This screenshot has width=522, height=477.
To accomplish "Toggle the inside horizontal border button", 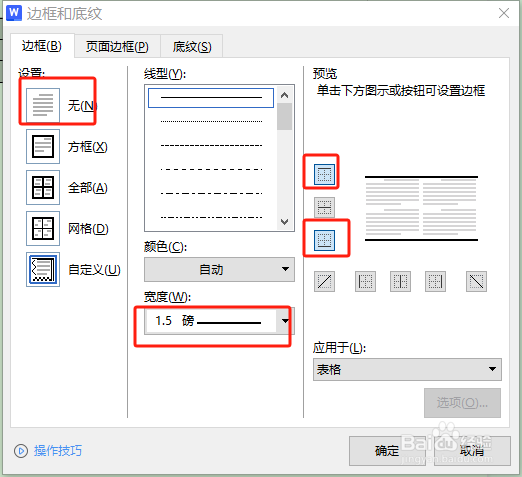I will tap(324, 207).
